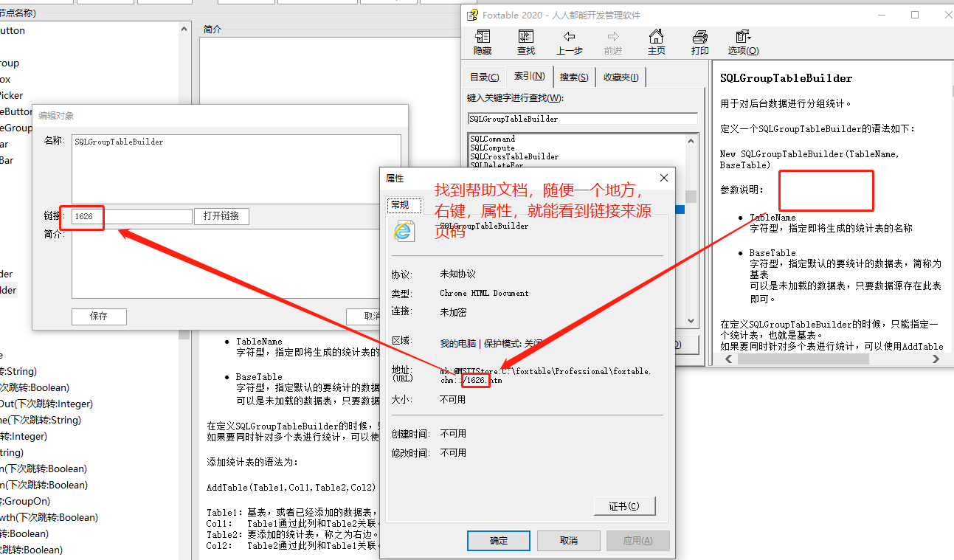Click the 证书(C) button
Screen dimensions: 954x560
click(624, 506)
